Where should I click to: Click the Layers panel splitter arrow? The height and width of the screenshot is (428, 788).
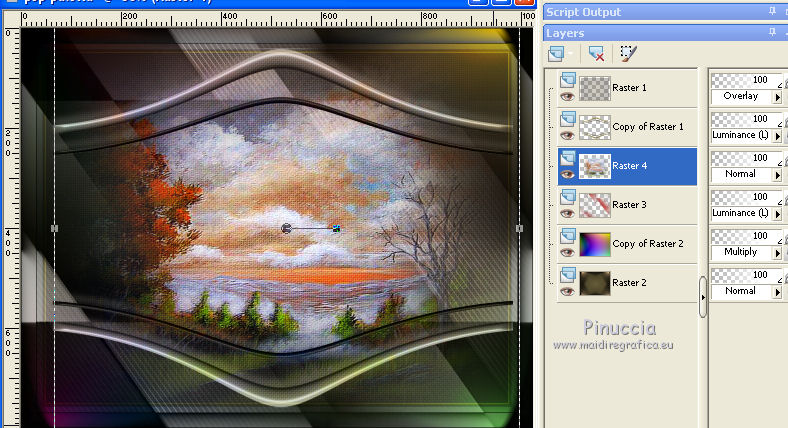703,297
